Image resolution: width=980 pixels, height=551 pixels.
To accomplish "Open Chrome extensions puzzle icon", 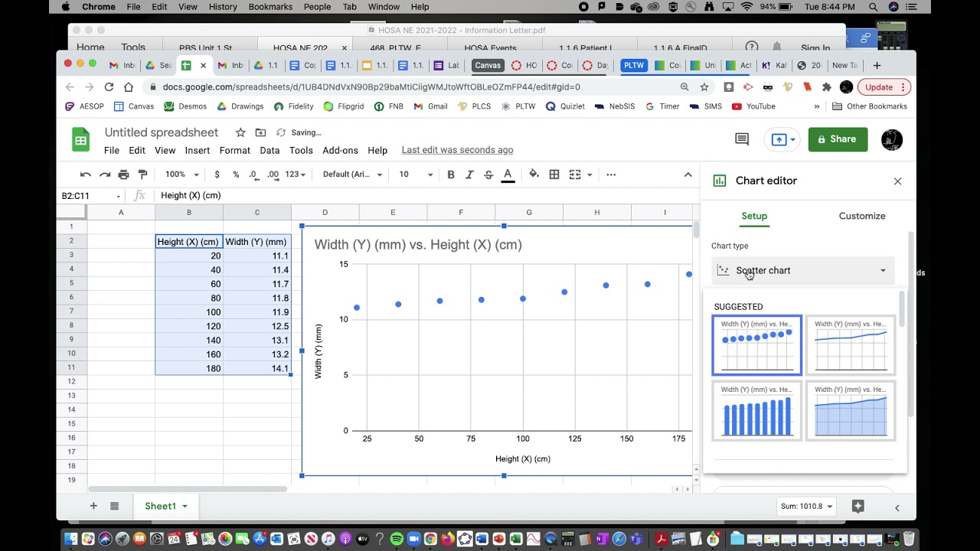I will 826,87.
